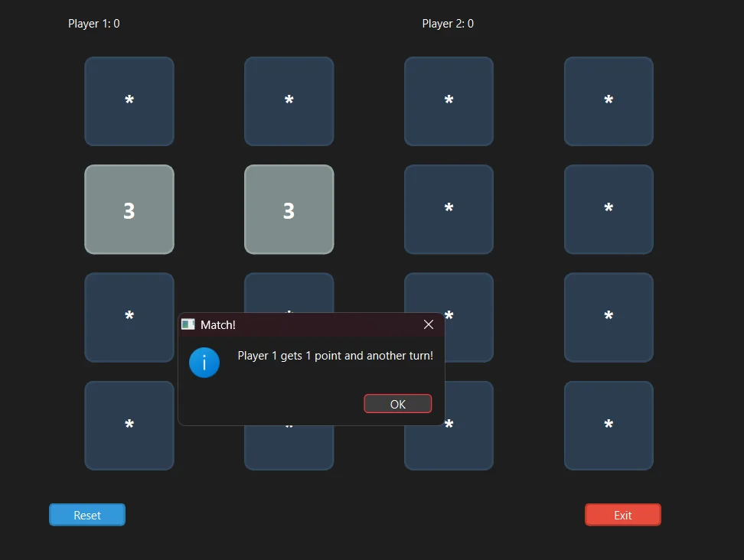Image resolution: width=744 pixels, height=560 pixels.
Task: Flip the rightmost card in the third row
Action: tap(608, 317)
